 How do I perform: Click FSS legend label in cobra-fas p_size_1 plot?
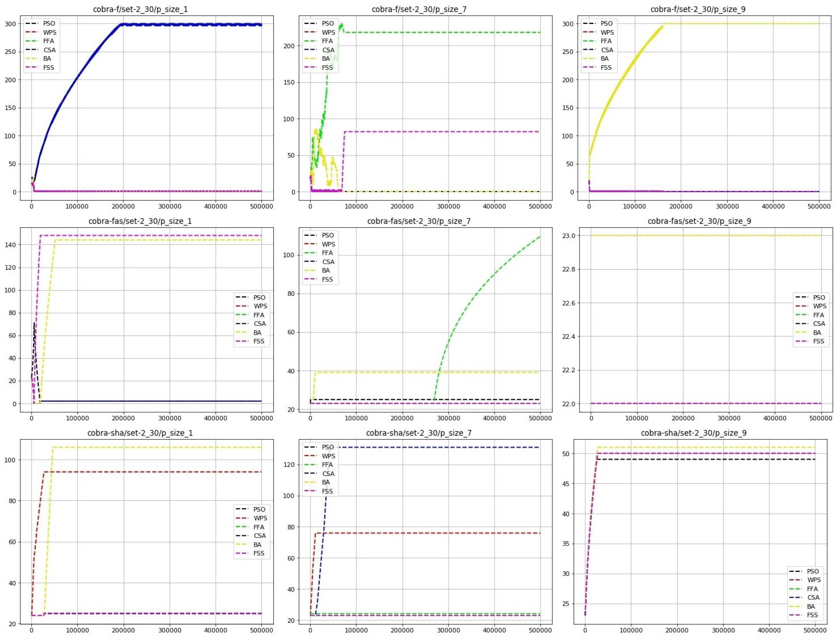259,341
